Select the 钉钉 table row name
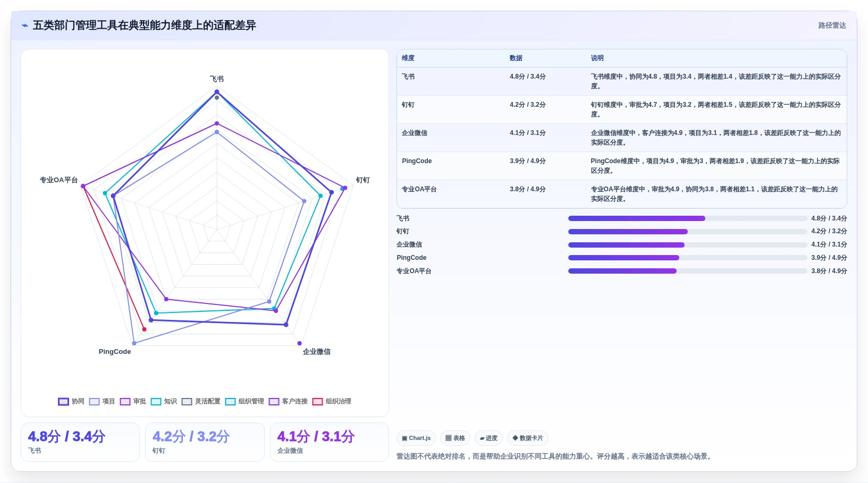 [408, 105]
